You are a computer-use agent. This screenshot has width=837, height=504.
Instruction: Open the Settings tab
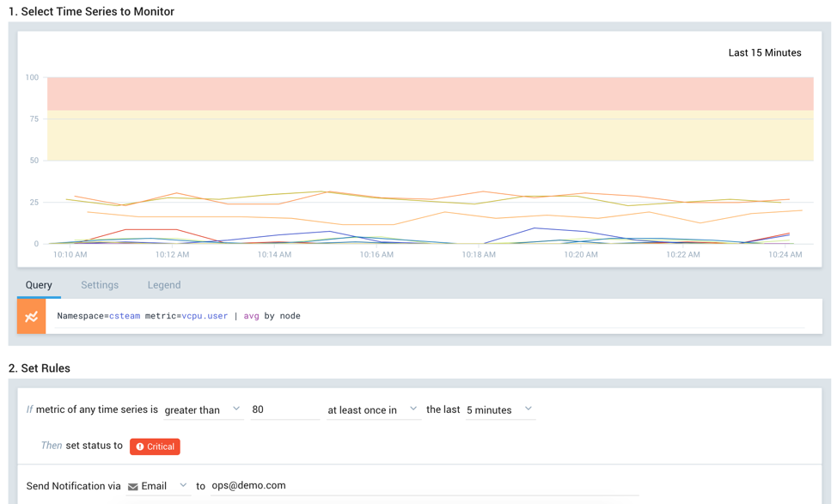[100, 285]
